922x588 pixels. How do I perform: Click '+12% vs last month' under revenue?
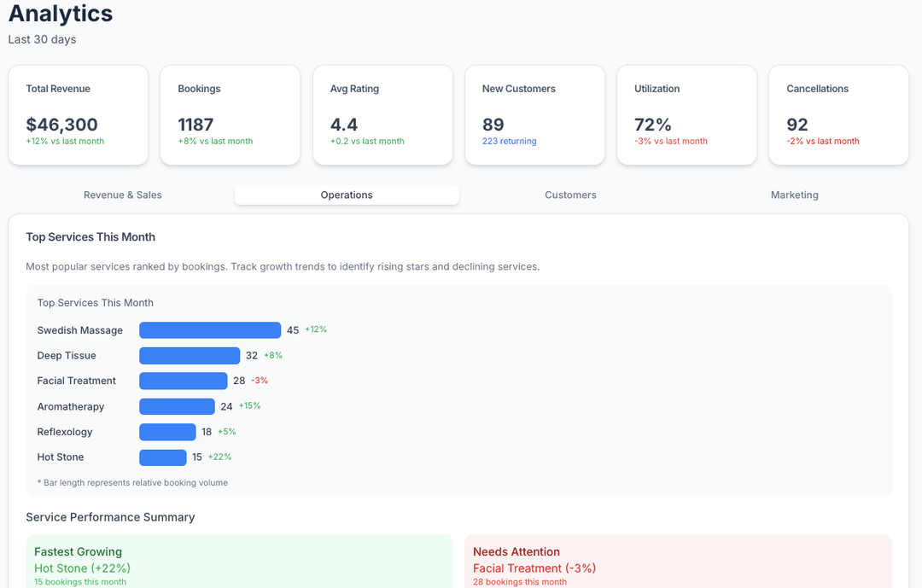click(x=65, y=141)
